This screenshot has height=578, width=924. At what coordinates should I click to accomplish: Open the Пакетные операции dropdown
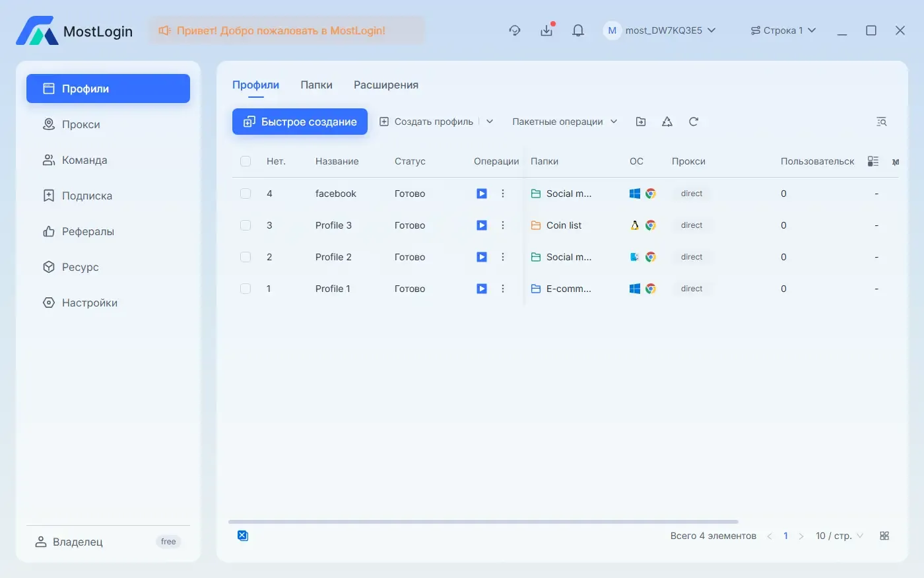pyautogui.click(x=565, y=122)
